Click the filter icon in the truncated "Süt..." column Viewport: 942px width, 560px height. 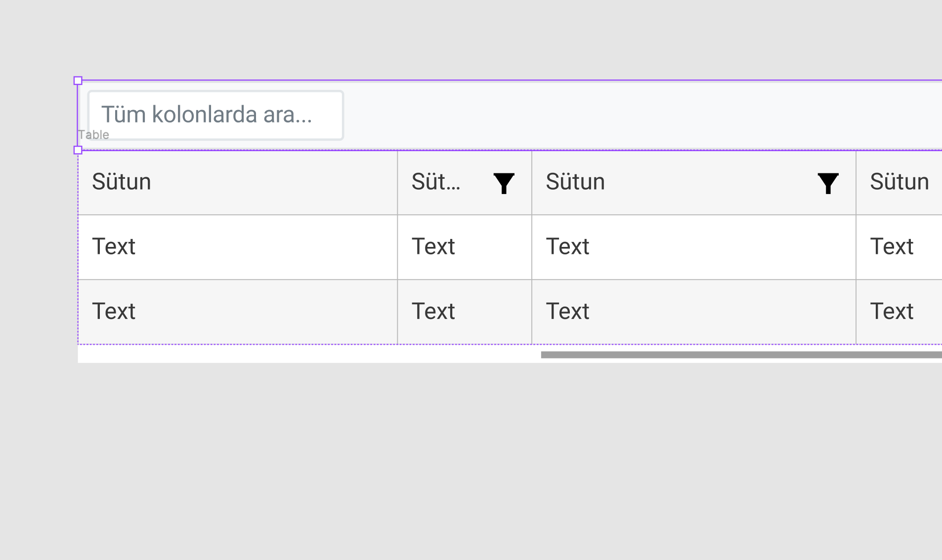[x=504, y=183]
